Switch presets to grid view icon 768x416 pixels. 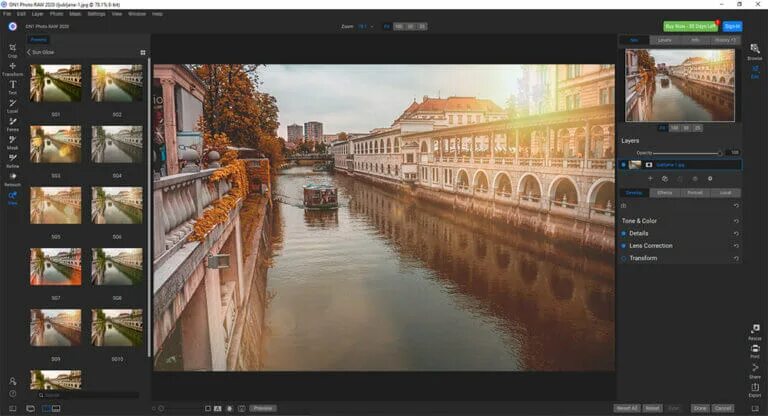143,52
